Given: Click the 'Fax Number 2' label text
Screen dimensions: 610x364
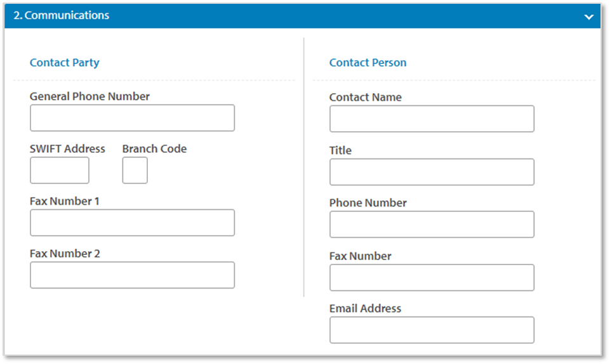Looking at the screenshot, I should point(65,254).
